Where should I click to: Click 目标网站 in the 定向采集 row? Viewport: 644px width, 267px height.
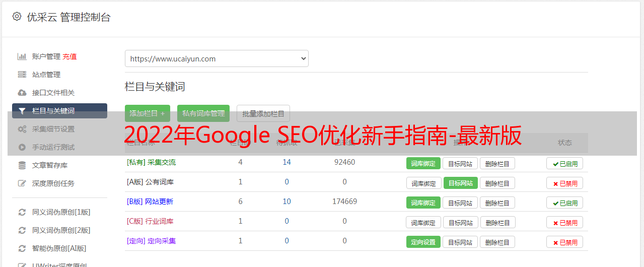click(460, 242)
